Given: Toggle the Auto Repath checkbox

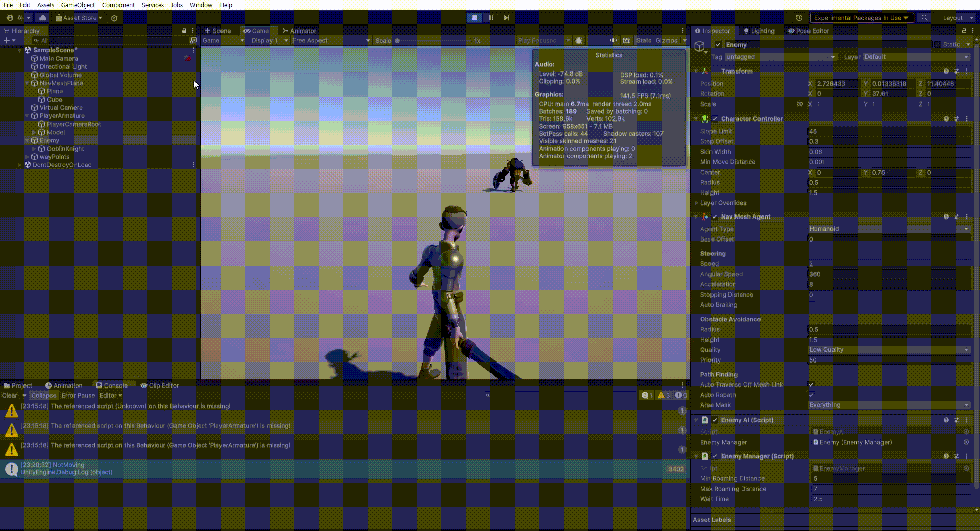Looking at the screenshot, I should (x=811, y=395).
